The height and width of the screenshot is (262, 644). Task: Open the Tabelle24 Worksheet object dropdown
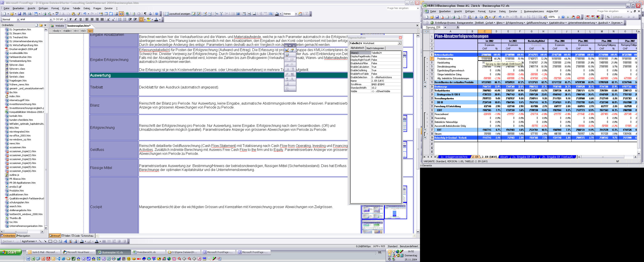point(399,43)
